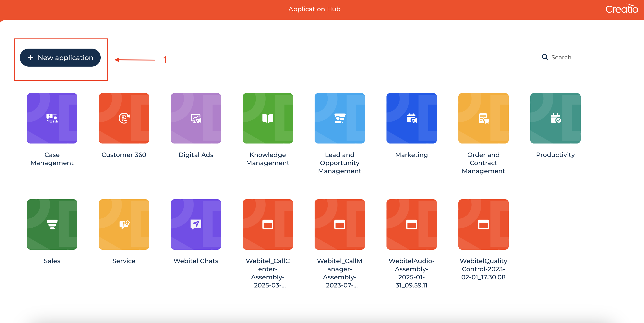Click the Customer 360 label
Viewport: 644px width, 323px height.
124,155
